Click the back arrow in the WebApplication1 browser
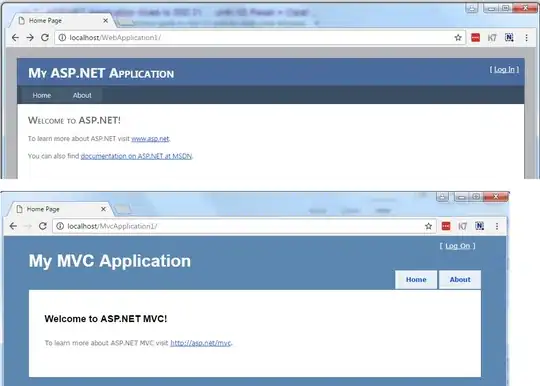 15,38
